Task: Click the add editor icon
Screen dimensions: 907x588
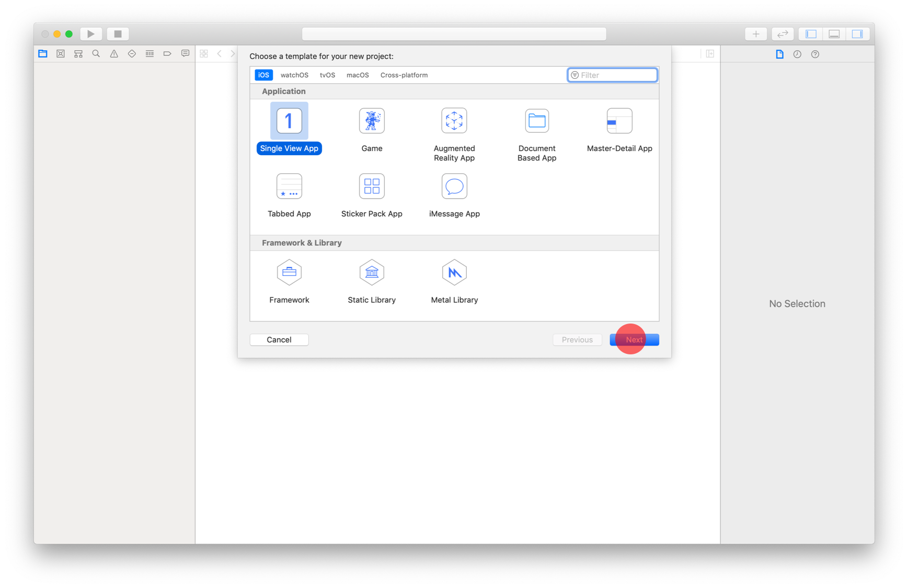Action: pos(710,54)
